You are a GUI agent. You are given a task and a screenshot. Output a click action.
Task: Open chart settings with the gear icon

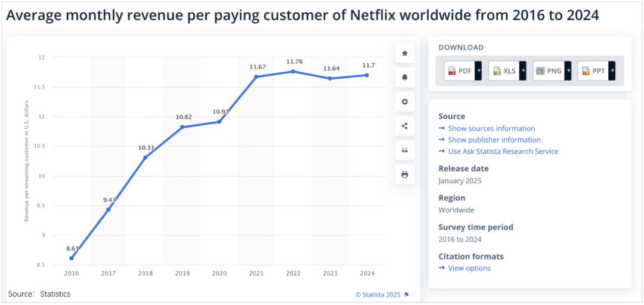click(x=405, y=102)
